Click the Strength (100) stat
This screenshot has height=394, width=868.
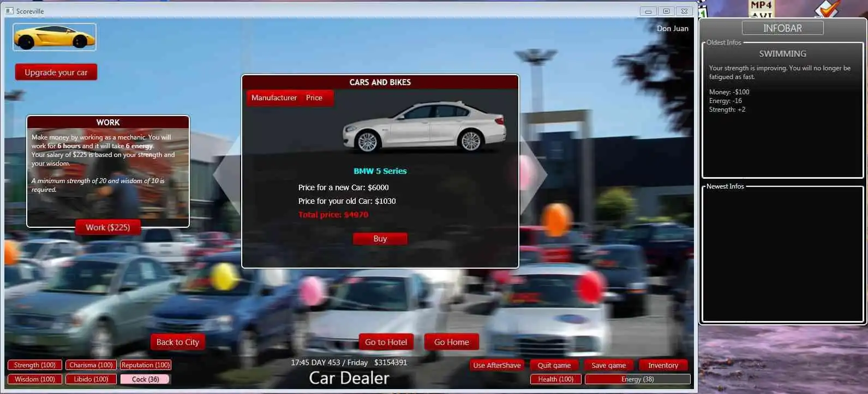35,365
